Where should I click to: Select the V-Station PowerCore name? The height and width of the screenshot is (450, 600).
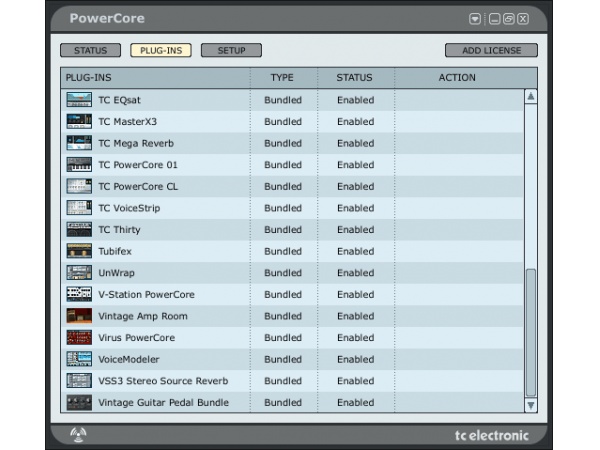coord(146,294)
